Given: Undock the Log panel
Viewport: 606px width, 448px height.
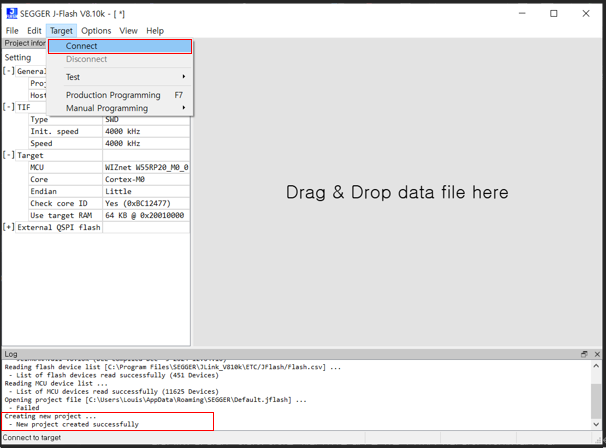Looking at the screenshot, I should coord(584,354).
